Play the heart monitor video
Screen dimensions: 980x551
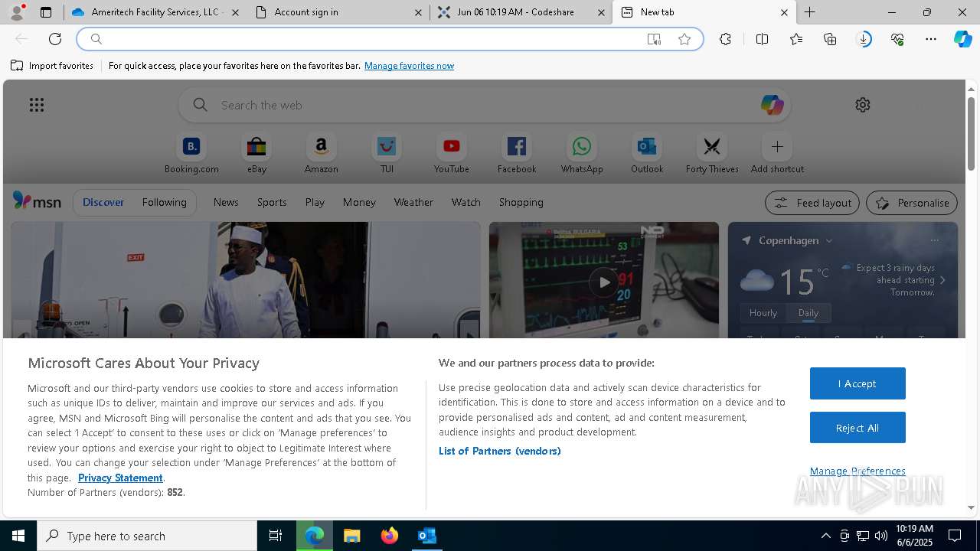click(x=604, y=282)
